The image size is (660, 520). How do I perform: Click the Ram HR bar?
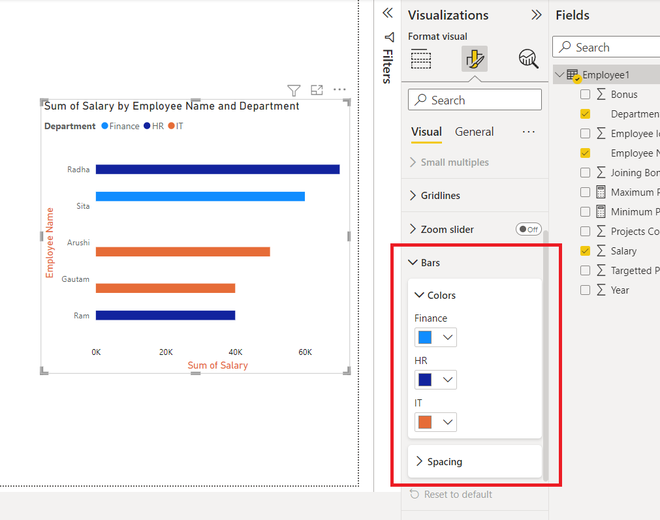pyautogui.click(x=165, y=315)
